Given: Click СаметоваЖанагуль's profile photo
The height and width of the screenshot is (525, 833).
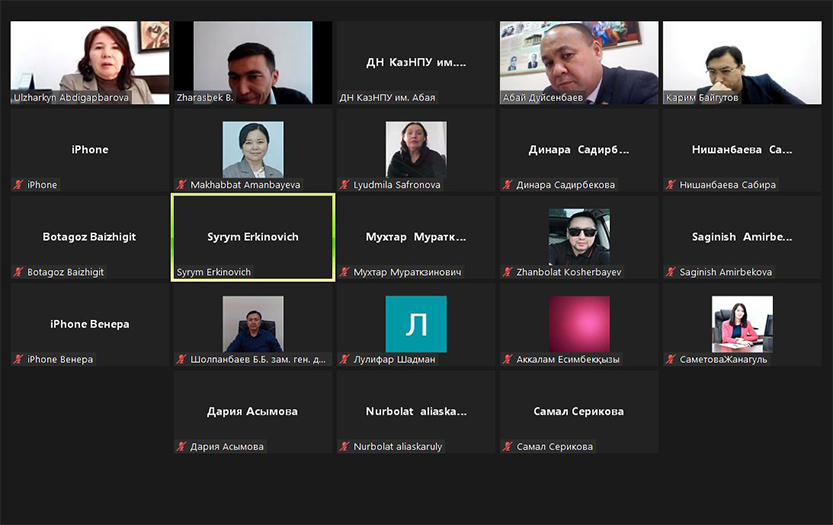Looking at the screenshot, I should tap(742, 324).
